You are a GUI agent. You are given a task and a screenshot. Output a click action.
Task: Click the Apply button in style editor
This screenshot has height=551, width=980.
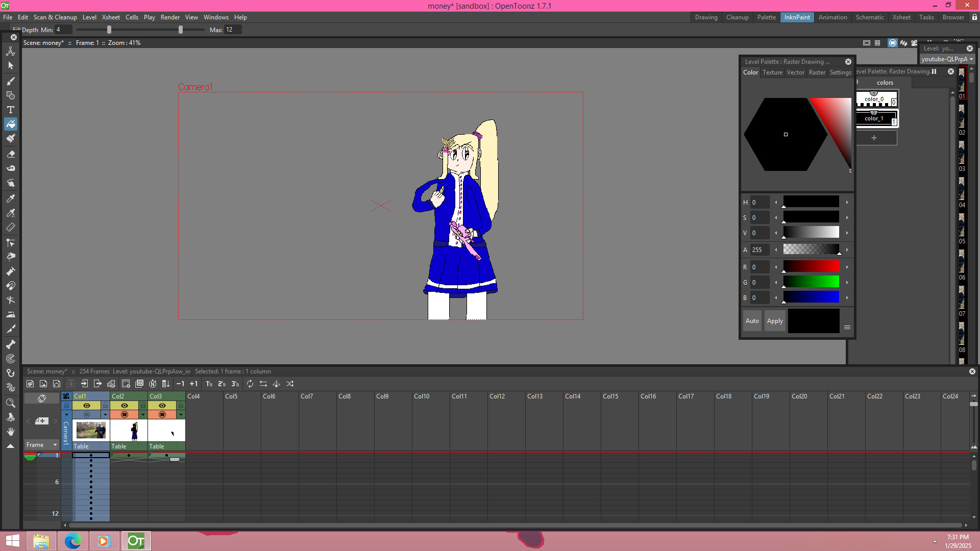point(775,321)
